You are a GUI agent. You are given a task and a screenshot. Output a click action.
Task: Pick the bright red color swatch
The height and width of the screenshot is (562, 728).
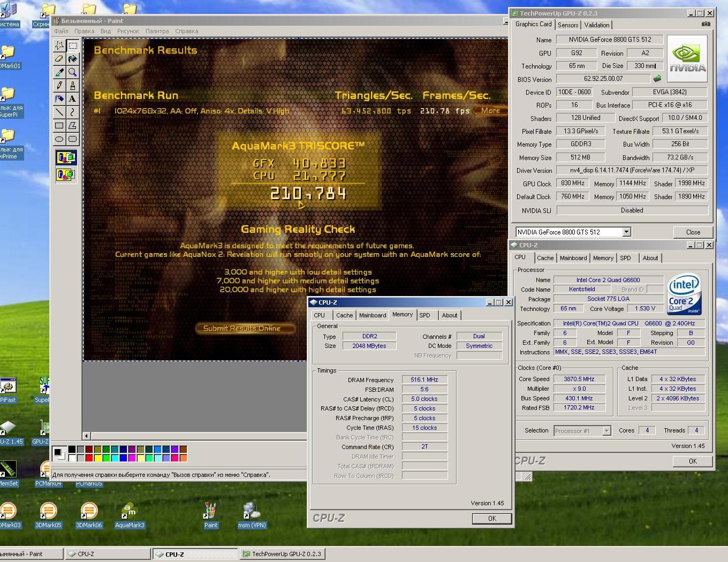coord(89,458)
